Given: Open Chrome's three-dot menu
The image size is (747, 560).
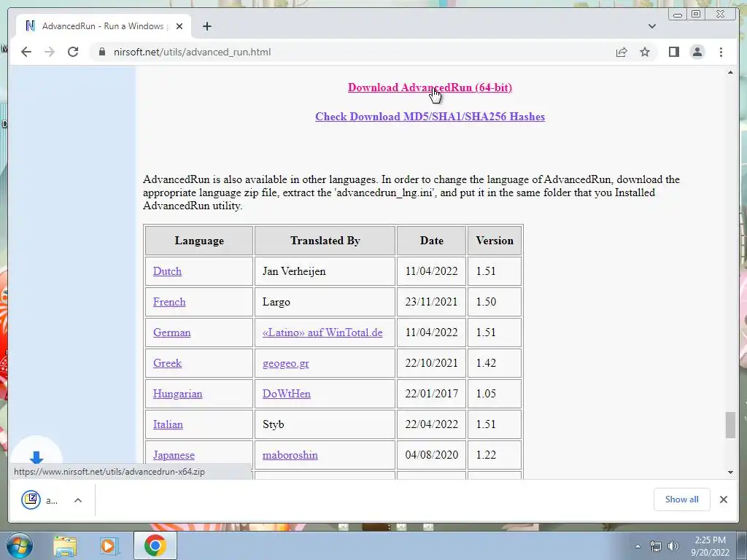Looking at the screenshot, I should click(x=721, y=52).
